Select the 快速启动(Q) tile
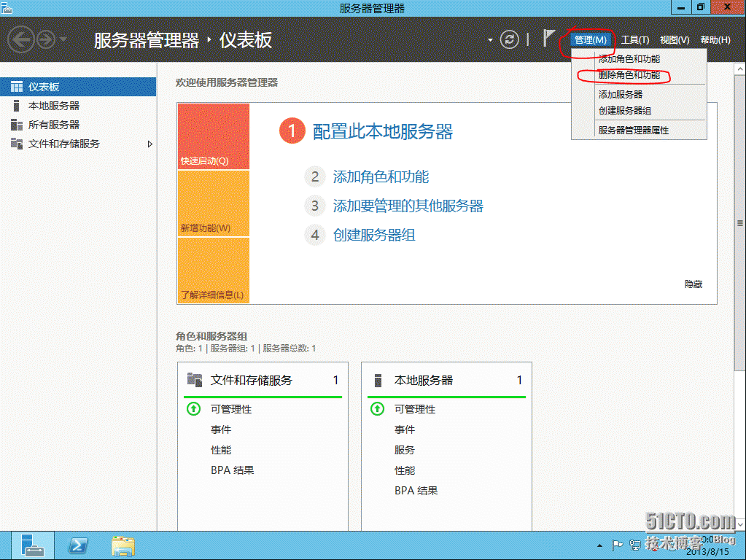Viewport: 746px width, 560px height. tap(214, 136)
